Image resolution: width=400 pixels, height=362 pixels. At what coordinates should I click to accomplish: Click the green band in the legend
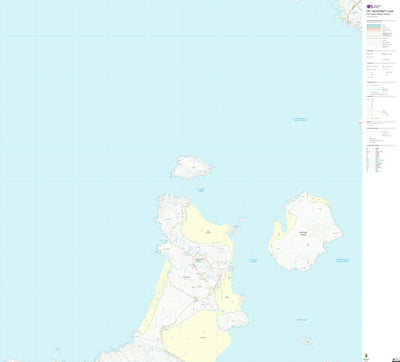pyautogui.click(x=374, y=27)
